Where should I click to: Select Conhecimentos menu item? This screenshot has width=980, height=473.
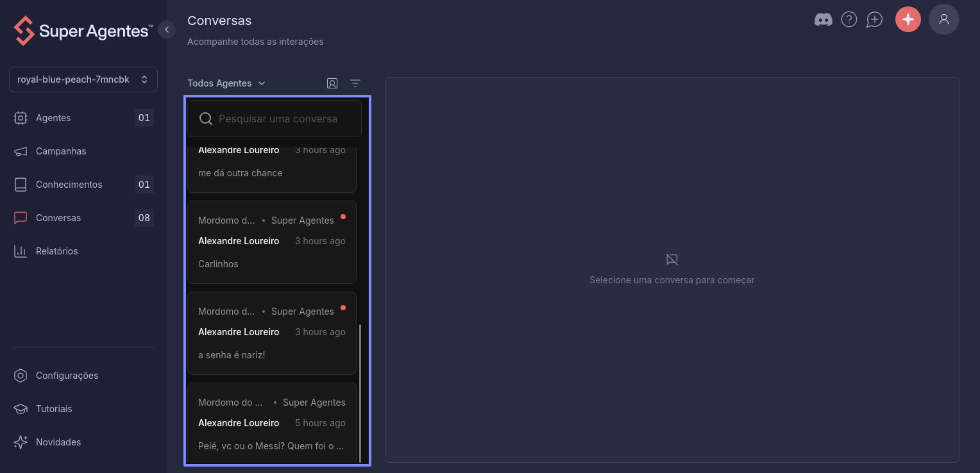(83, 185)
